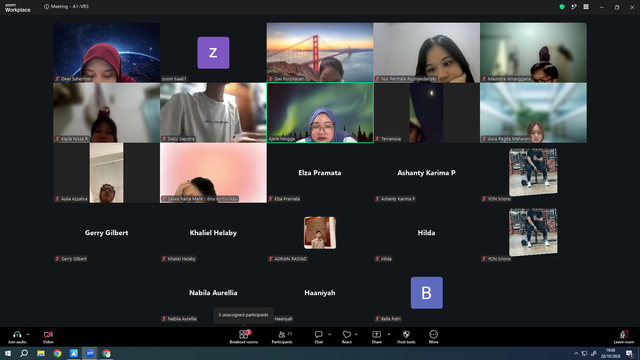Toggle the Video camera on
This screenshot has height=360, width=640.
tap(48, 337)
